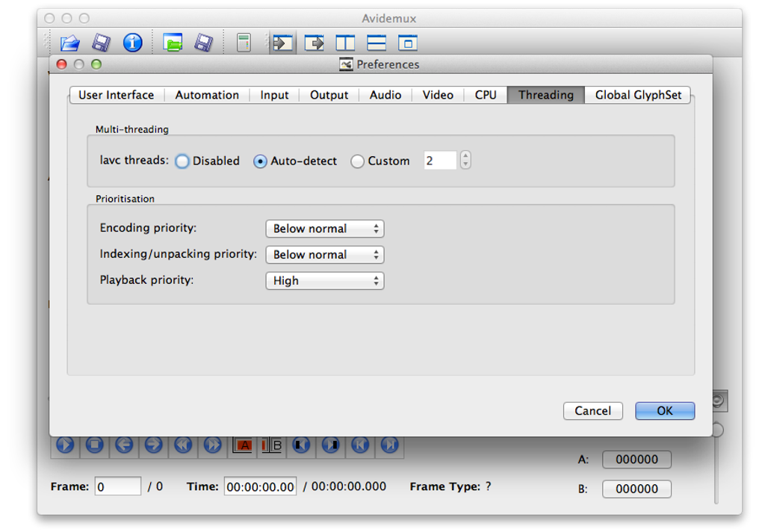Click custom thread count stepper arrows
The width and height of the screenshot is (762, 532).
coord(465,161)
